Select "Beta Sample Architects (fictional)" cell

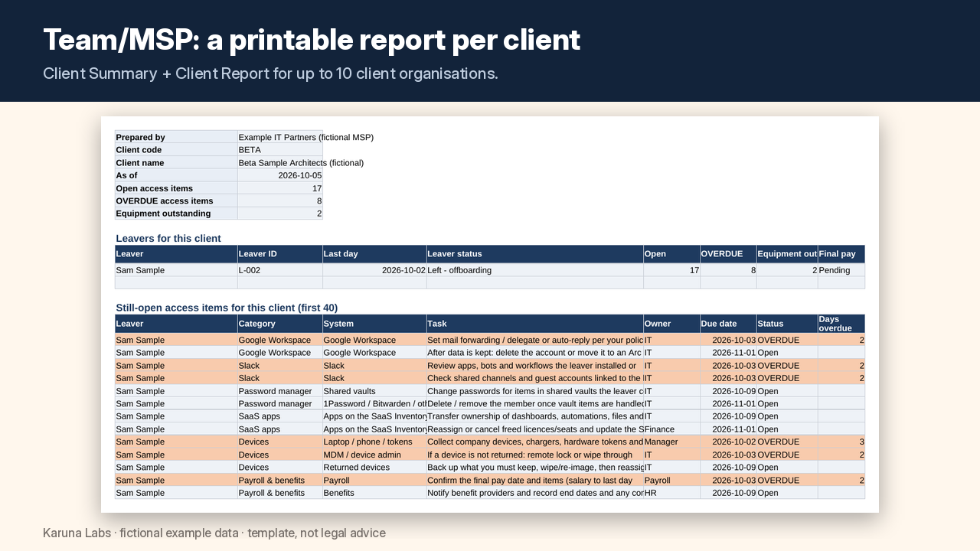point(301,163)
